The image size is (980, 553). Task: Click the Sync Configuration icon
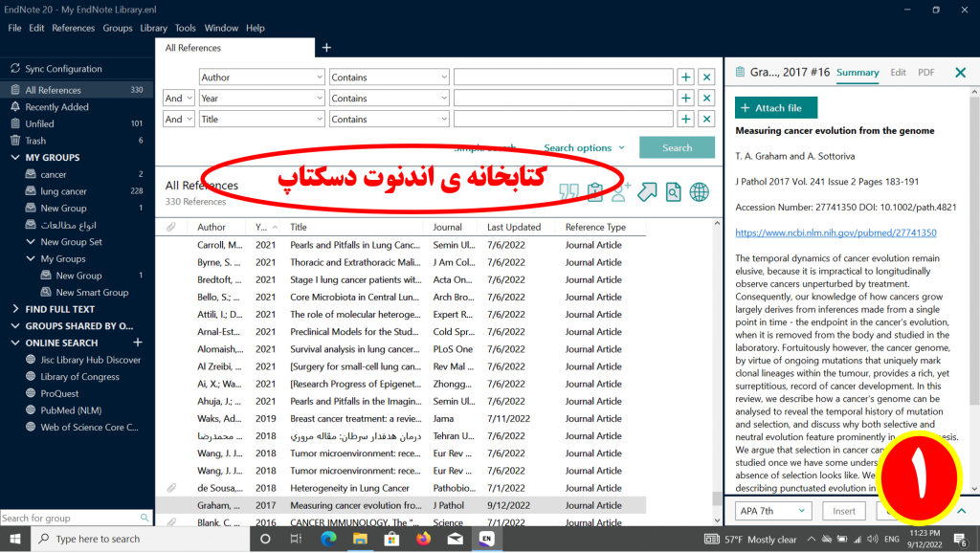pos(15,69)
